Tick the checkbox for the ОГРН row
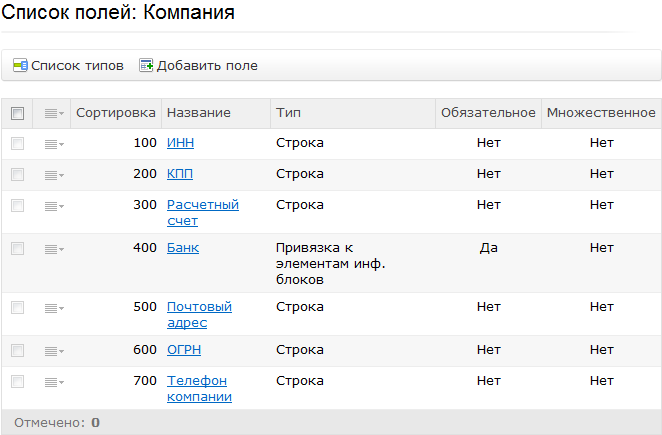 tap(17, 350)
